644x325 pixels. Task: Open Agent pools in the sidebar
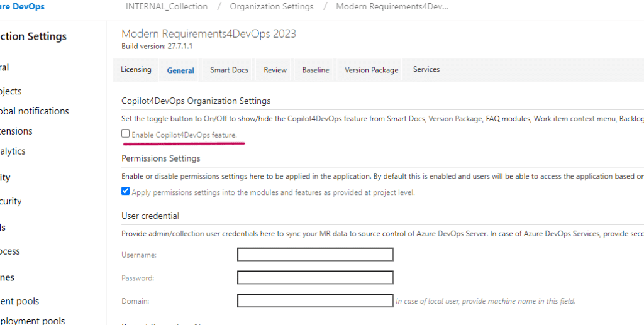coord(19,301)
